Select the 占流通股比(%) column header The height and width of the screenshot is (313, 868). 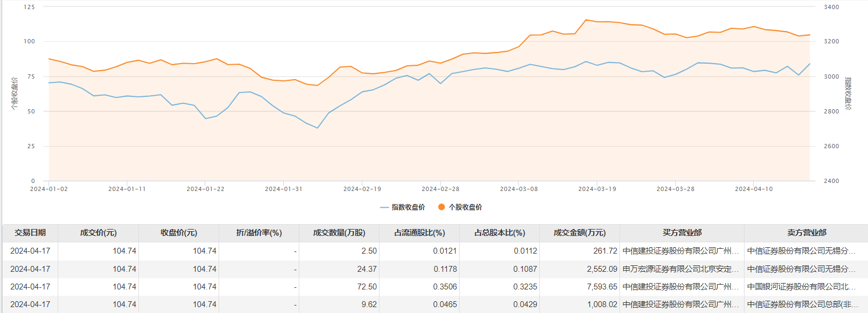pos(419,233)
